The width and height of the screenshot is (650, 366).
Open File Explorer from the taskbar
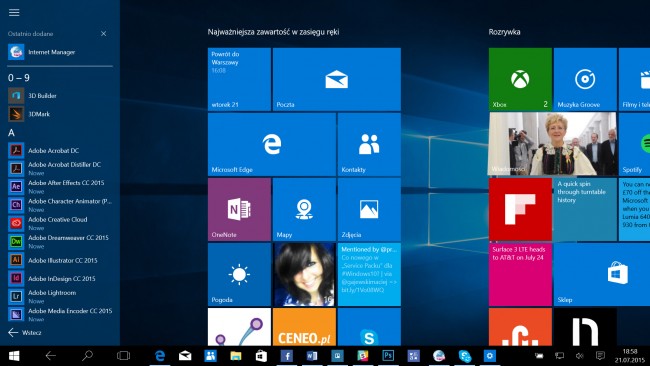[x=236, y=356]
